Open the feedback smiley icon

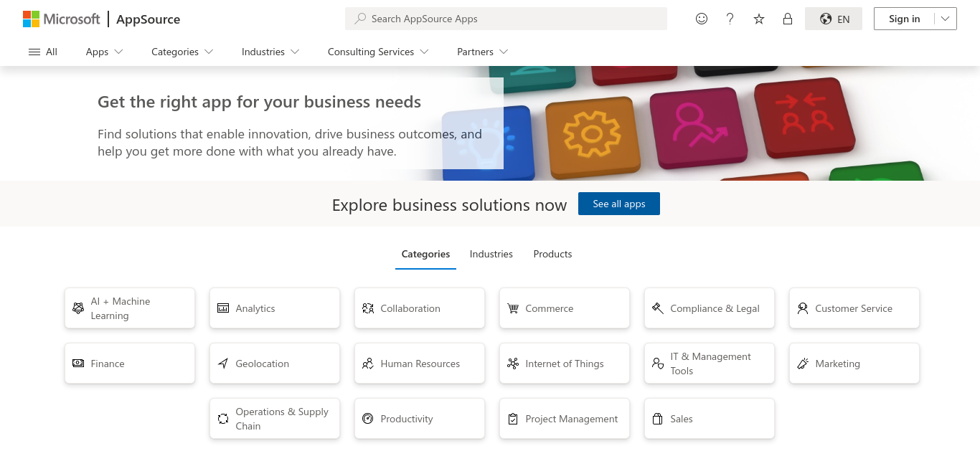tap(702, 19)
